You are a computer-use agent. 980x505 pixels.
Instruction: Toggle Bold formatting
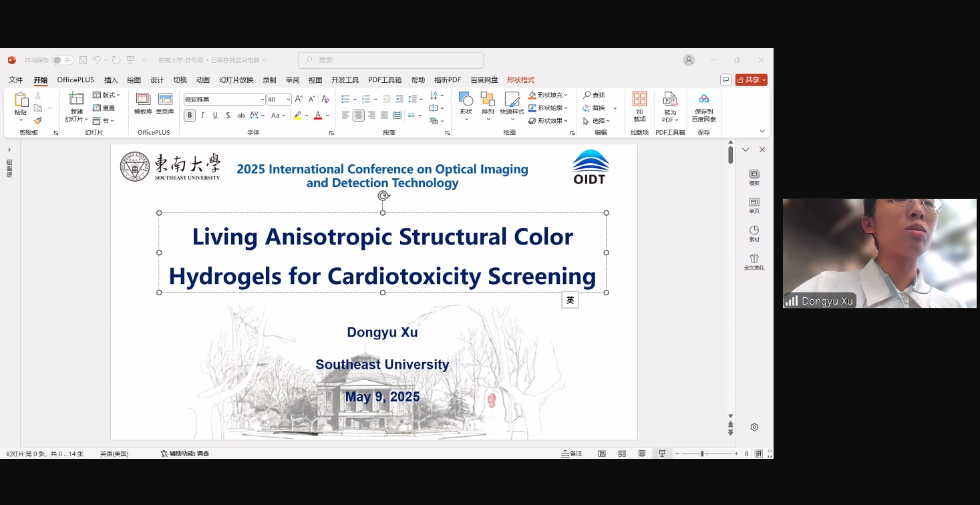point(190,116)
